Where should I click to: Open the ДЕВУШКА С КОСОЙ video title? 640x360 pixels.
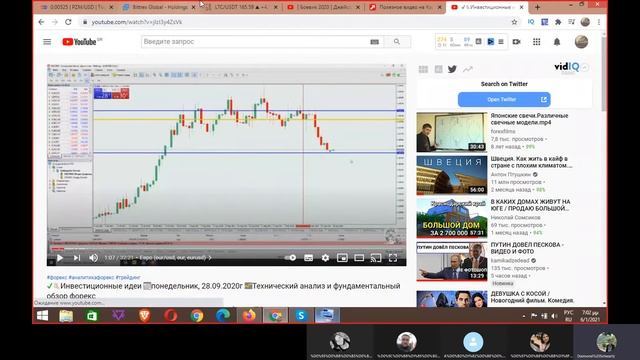532,297
